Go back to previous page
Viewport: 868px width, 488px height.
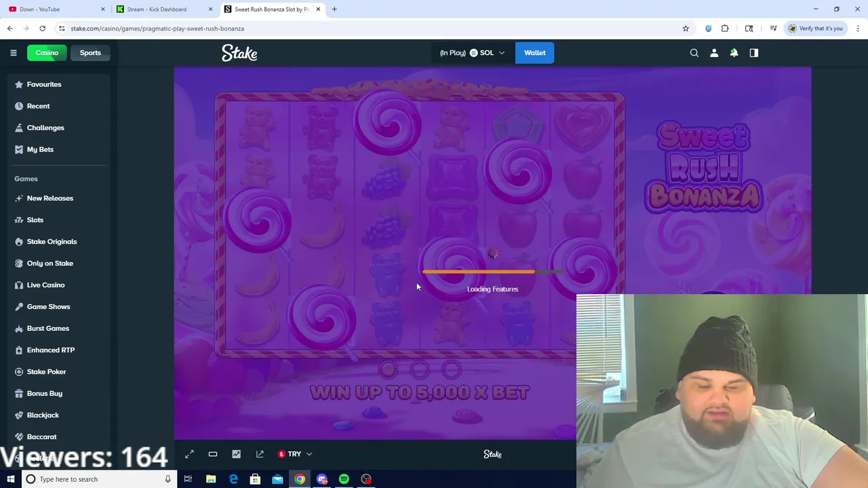pyautogui.click(x=9, y=28)
